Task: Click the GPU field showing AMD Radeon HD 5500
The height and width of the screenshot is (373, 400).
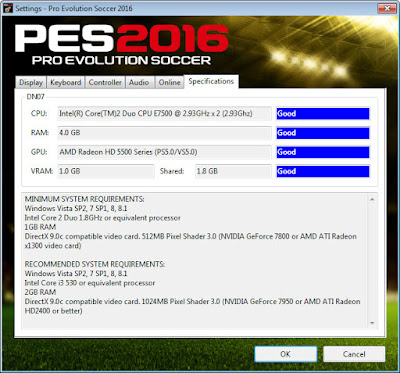Action: [164, 152]
